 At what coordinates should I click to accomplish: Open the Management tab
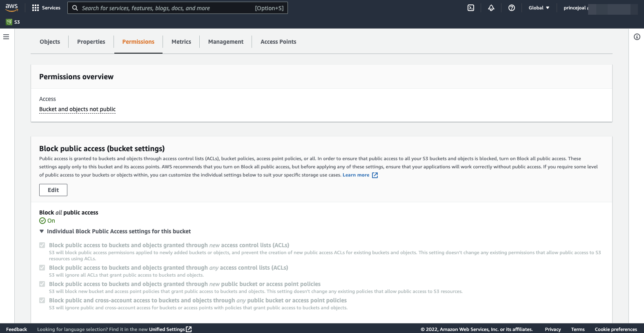[226, 42]
